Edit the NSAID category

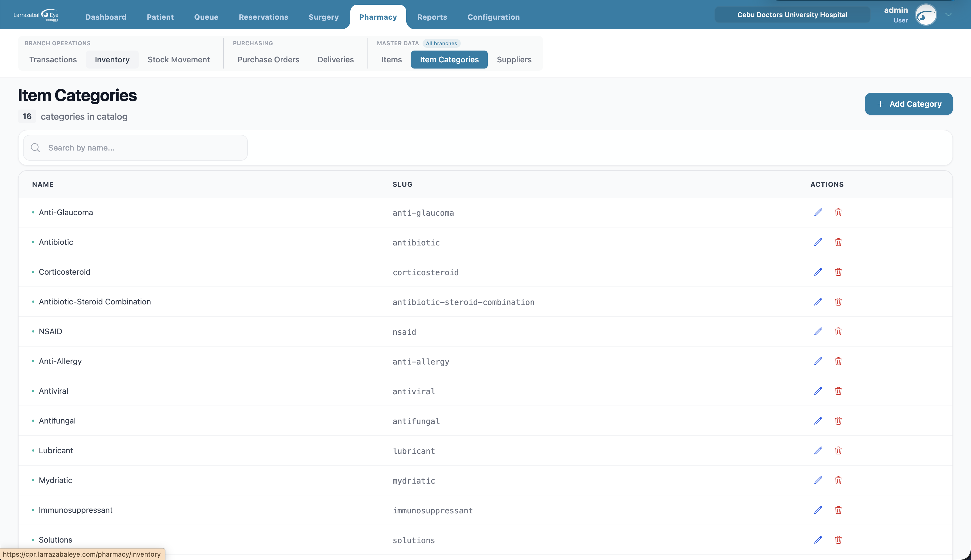coord(818,331)
